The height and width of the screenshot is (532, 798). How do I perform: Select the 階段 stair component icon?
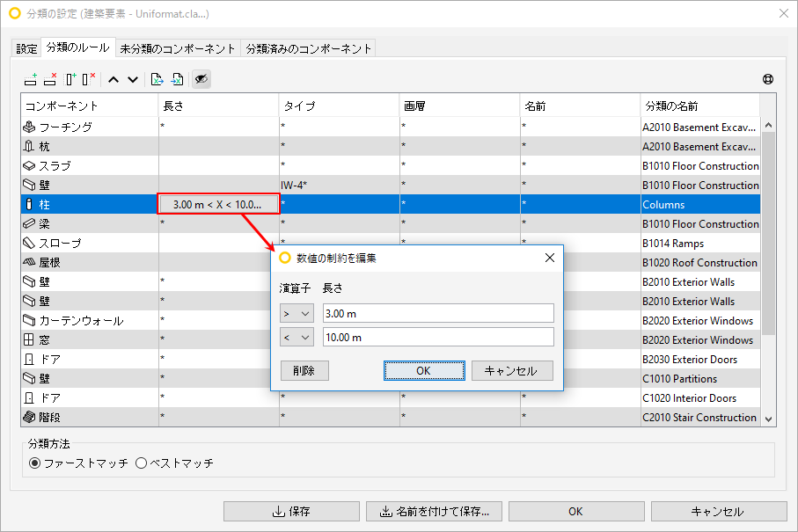click(x=29, y=417)
